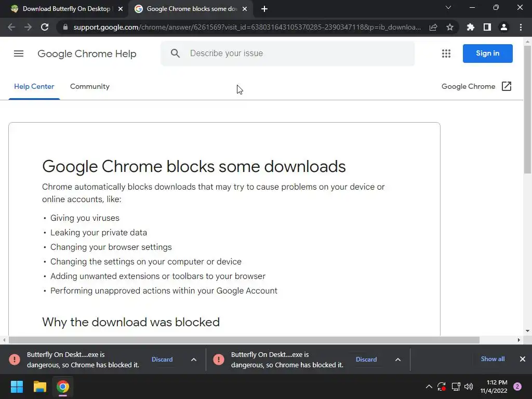This screenshot has height=399, width=532.
Task: Close the Download Butterfly On Desktop tab
Action: [x=121, y=9]
